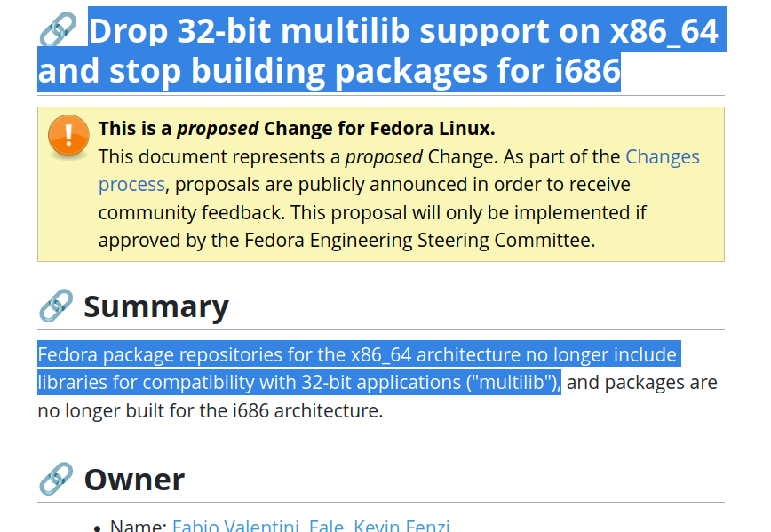Screen dimensions: 771x532
Task: Click the "Name:" label in the Owner list
Action: (139, 526)
